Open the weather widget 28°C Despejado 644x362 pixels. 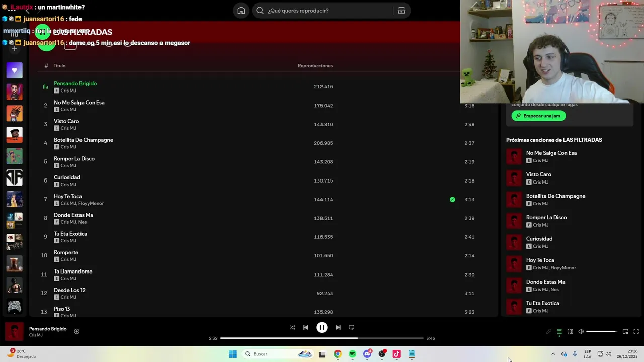21,354
